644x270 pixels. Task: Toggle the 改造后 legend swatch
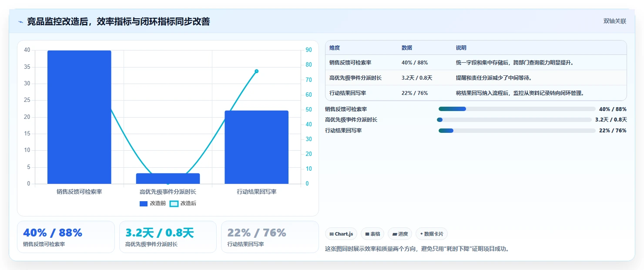[x=174, y=203]
